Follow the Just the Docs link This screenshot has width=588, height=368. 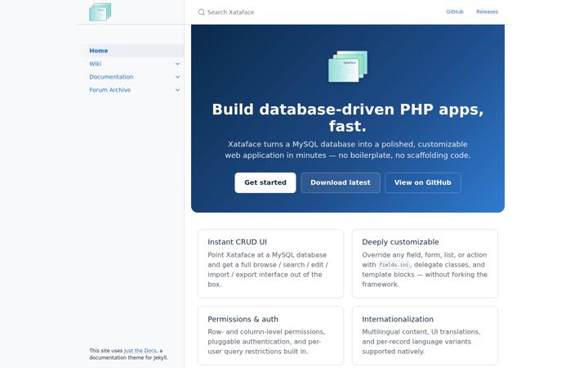140,350
